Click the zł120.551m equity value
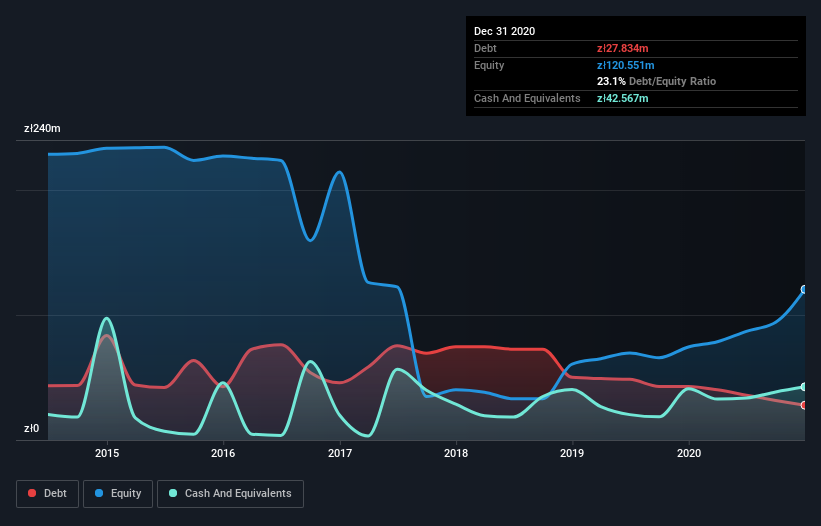 coord(626,65)
